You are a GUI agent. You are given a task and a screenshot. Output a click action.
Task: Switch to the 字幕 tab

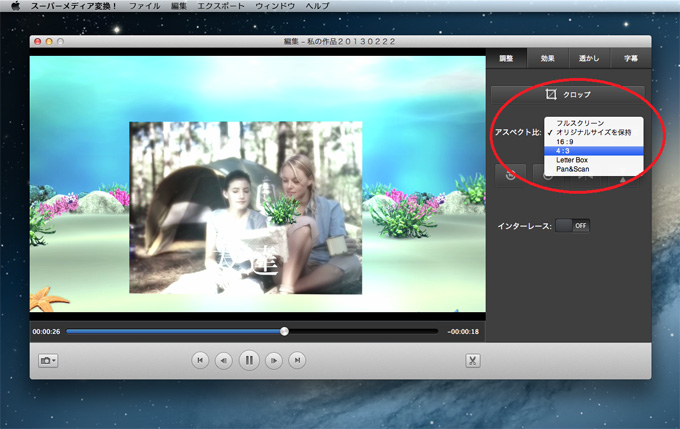pos(631,58)
